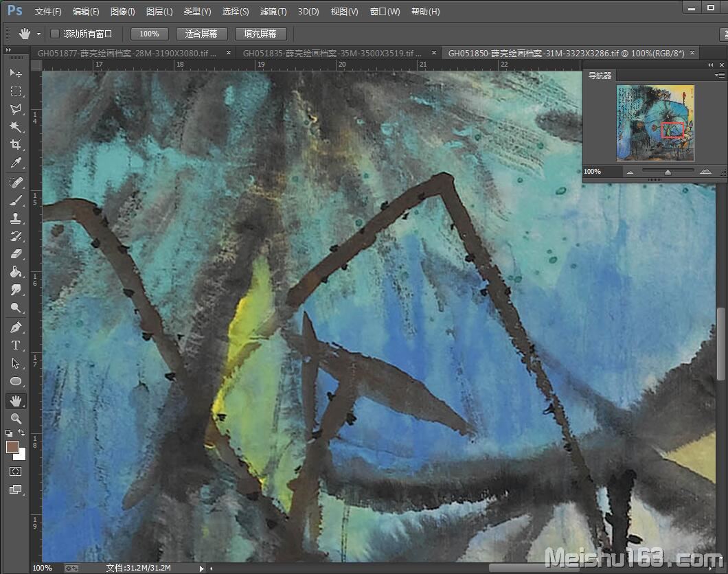The image size is (728, 574).
Task: Select the Horizontal Type tool
Action: point(16,345)
